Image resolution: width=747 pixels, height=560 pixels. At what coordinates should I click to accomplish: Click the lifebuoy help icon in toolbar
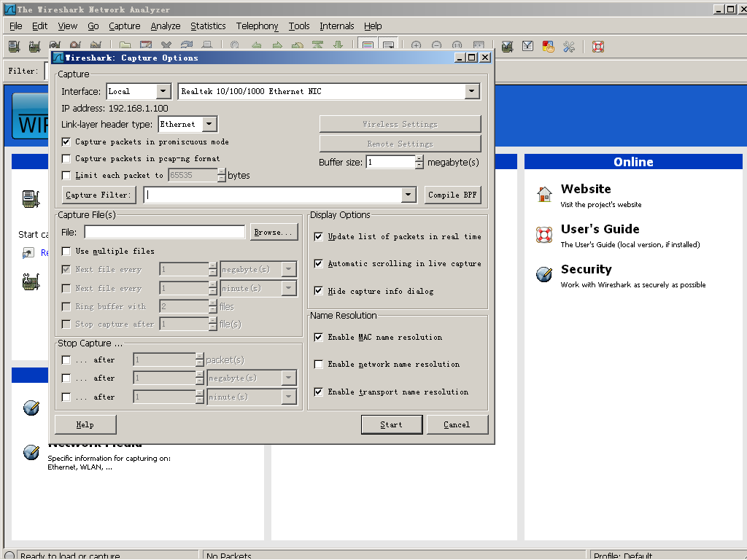(598, 46)
